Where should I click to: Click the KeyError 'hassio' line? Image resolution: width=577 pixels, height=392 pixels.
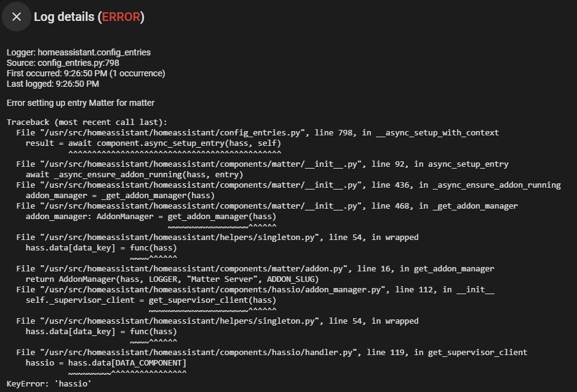pos(49,384)
